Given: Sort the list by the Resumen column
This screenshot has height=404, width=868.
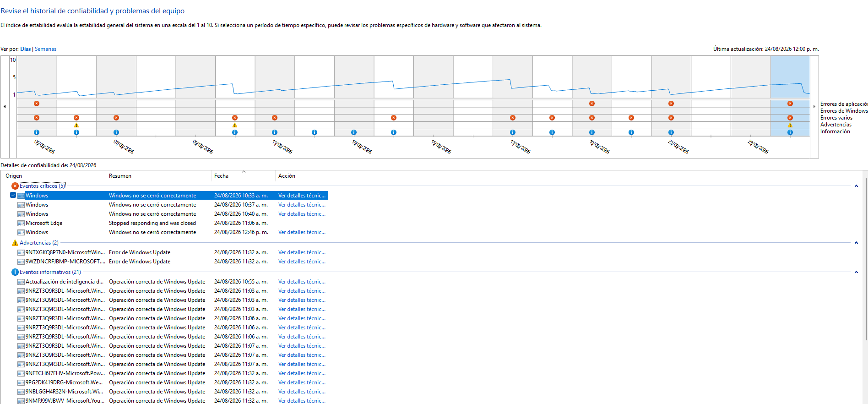Looking at the screenshot, I should point(158,176).
